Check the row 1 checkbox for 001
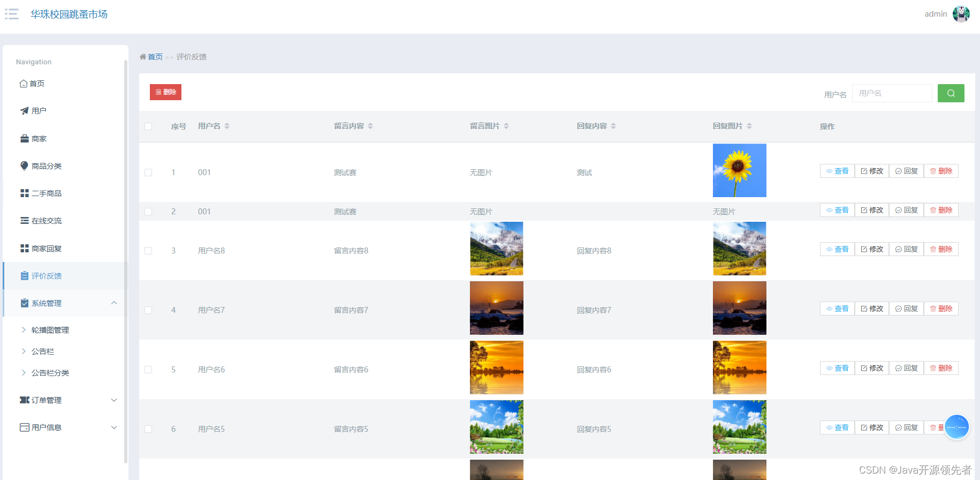The height and width of the screenshot is (480, 980). pos(148,172)
